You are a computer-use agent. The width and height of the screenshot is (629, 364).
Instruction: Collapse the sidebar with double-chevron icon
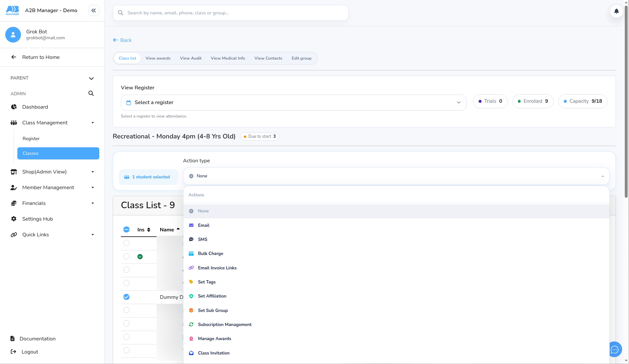coord(93,10)
